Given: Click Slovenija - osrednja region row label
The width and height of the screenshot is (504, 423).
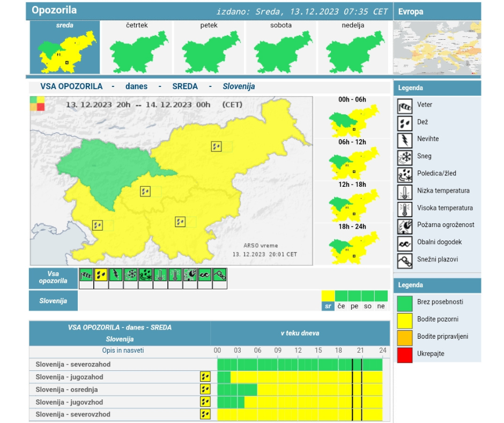Looking at the screenshot, I should coord(66,389).
